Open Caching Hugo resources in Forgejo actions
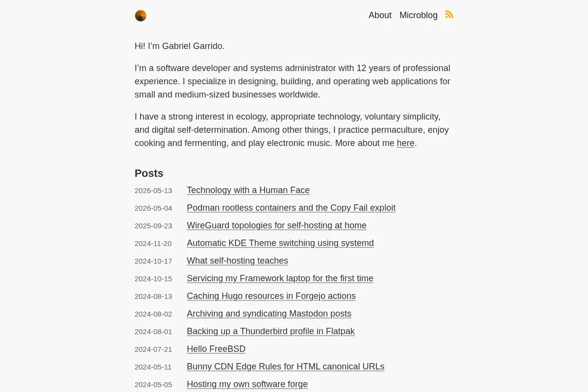This screenshot has width=588, height=392. tap(271, 296)
